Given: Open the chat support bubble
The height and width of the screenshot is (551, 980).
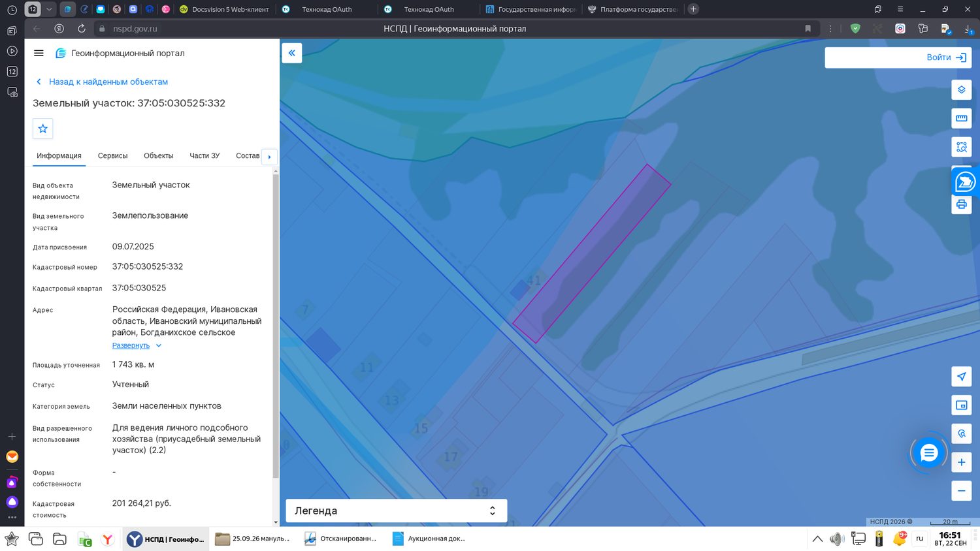Looking at the screenshot, I should point(928,453).
